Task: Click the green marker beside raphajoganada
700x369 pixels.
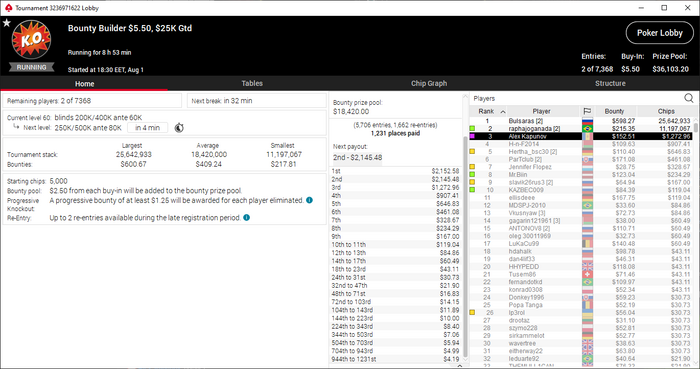Action: [472, 129]
